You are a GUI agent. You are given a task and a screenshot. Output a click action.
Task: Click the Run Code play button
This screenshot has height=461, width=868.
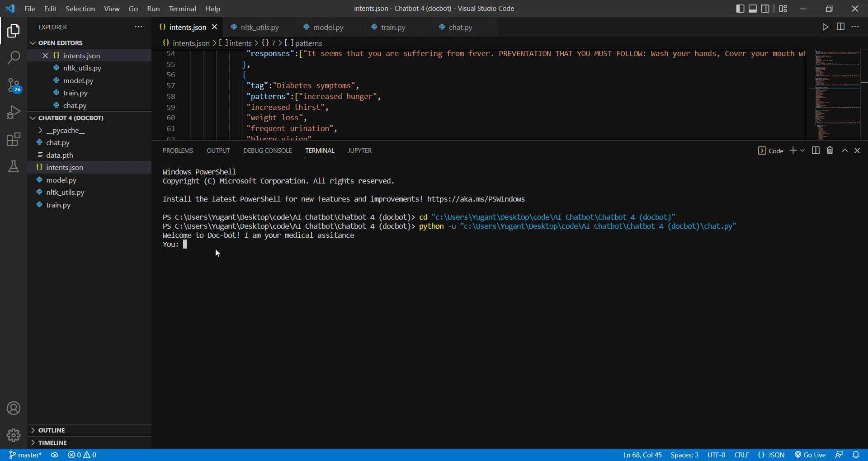pos(825,27)
